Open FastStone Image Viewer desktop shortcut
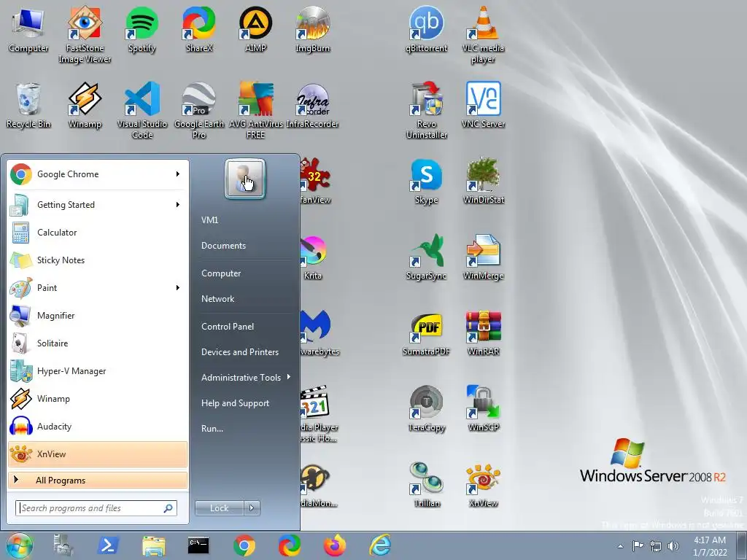The image size is (747, 560). 85,34
